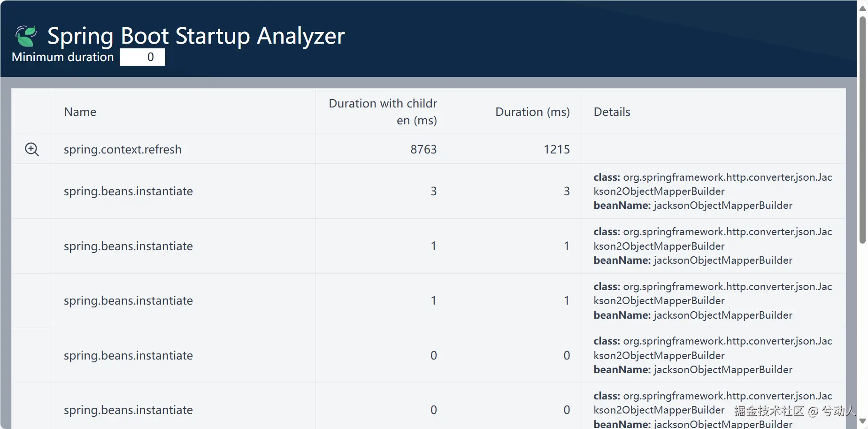The image size is (868, 429).
Task: Select the Details column header
Action: [x=612, y=112]
